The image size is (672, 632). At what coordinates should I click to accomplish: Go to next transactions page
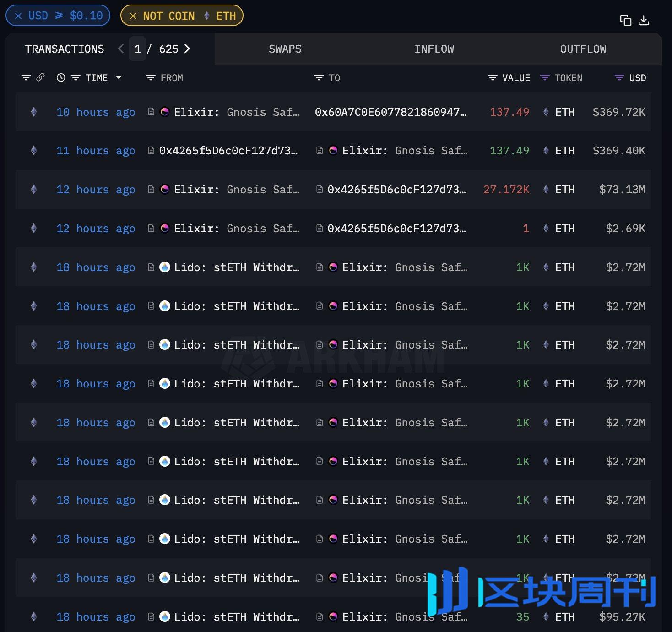[187, 49]
